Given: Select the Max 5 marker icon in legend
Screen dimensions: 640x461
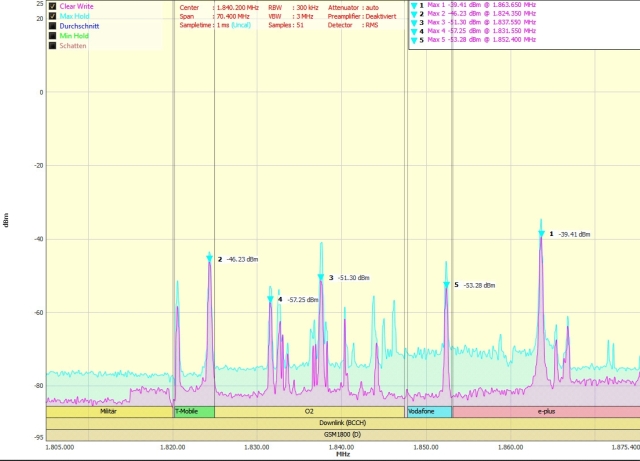Looking at the screenshot, I should 416,39.
